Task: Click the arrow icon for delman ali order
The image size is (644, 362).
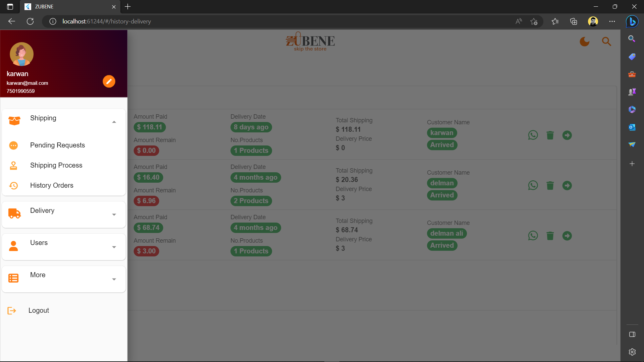Action: coord(567,236)
